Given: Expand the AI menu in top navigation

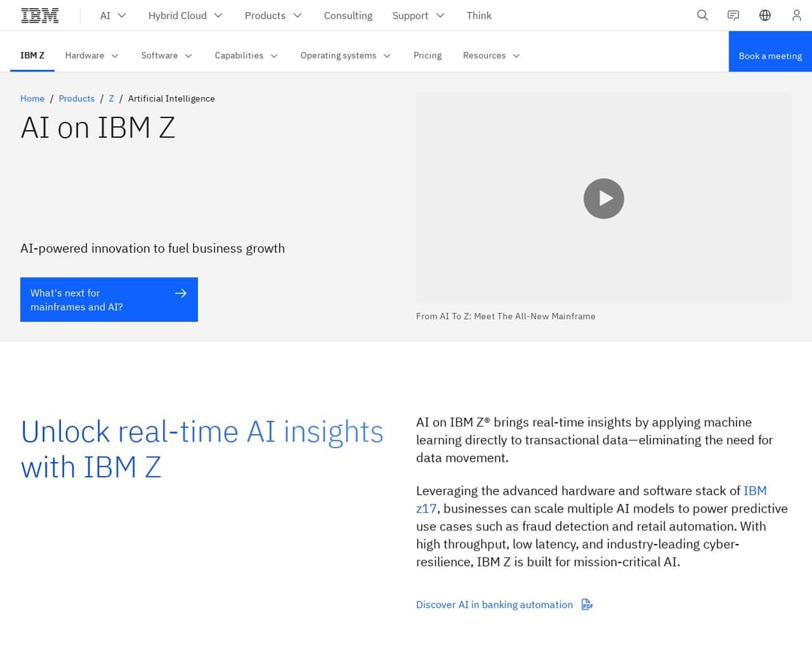Looking at the screenshot, I should pyautogui.click(x=113, y=16).
